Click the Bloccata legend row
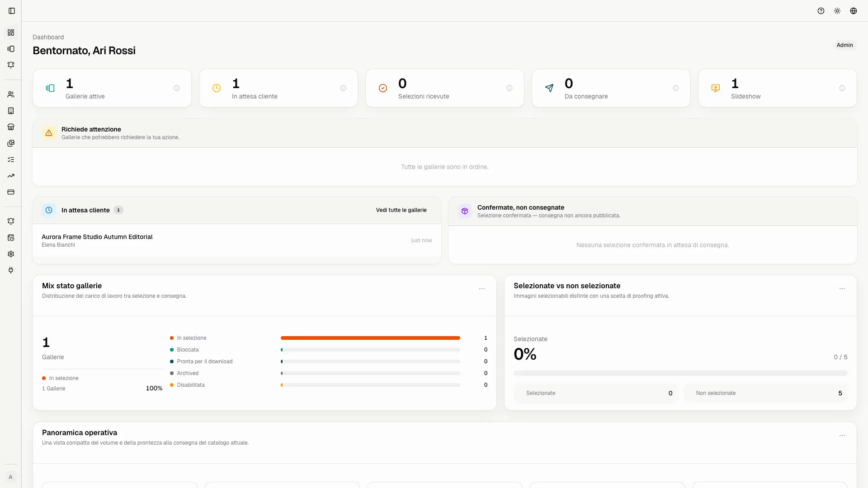 pyautogui.click(x=329, y=350)
